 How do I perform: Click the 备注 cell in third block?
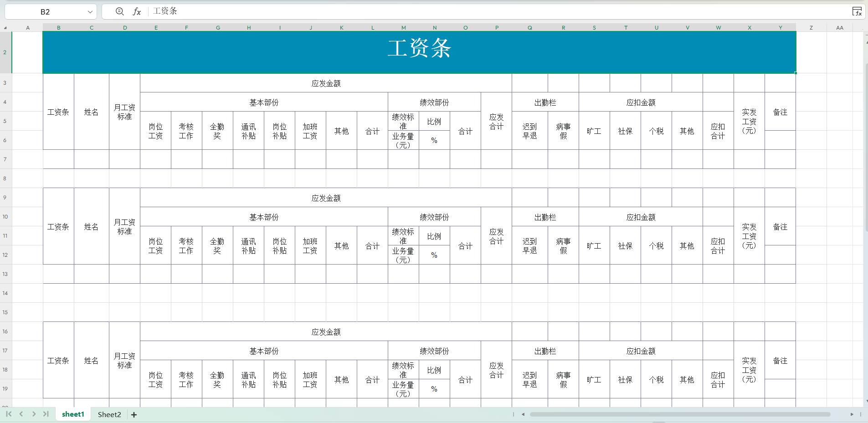[x=780, y=361]
